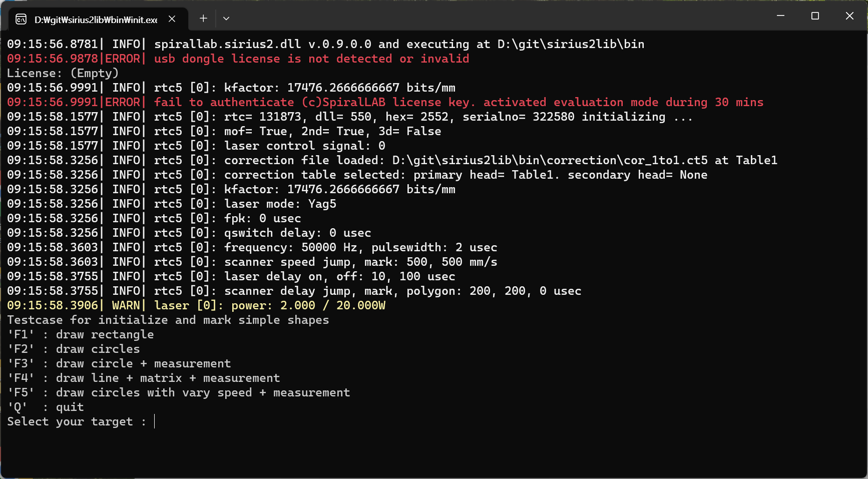Click the 'F4' draw line + matrix line

(x=144, y=378)
